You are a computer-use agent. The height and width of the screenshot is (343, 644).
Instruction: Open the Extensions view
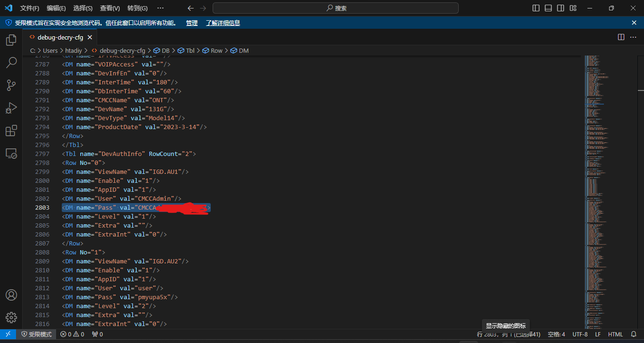[x=11, y=131]
